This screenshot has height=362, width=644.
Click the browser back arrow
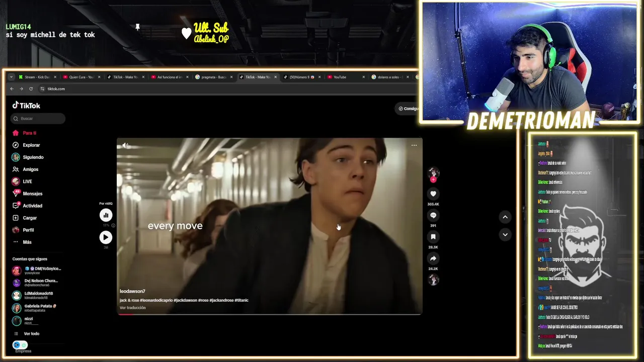click(x=12, y=89)
